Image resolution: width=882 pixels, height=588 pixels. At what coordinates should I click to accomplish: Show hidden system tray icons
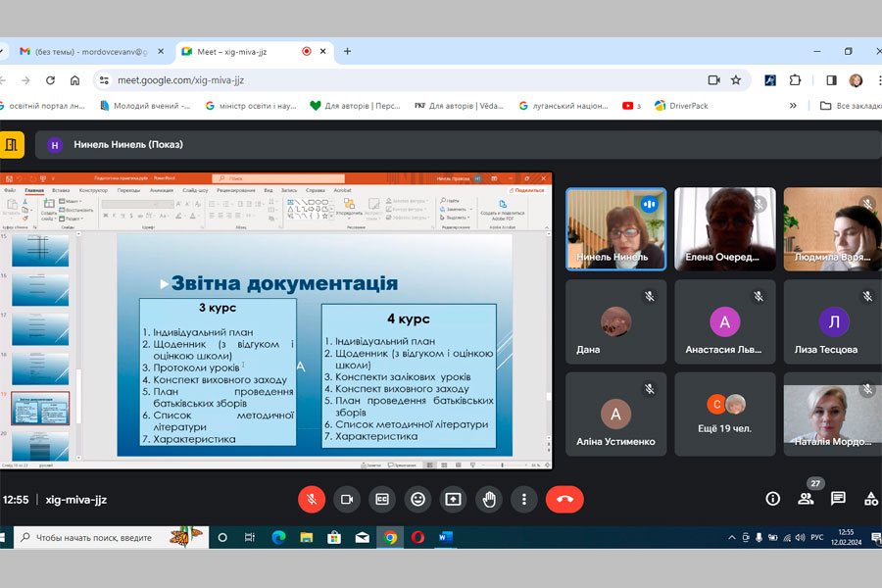pyautogui.click(x=732, y=537)
